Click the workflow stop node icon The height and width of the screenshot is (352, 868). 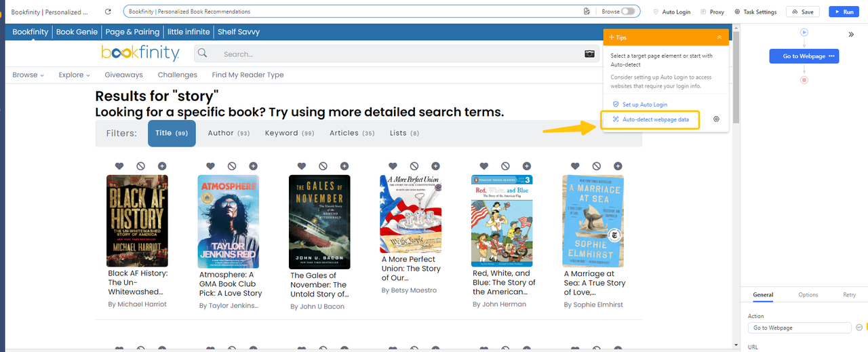tap(804, 80)
